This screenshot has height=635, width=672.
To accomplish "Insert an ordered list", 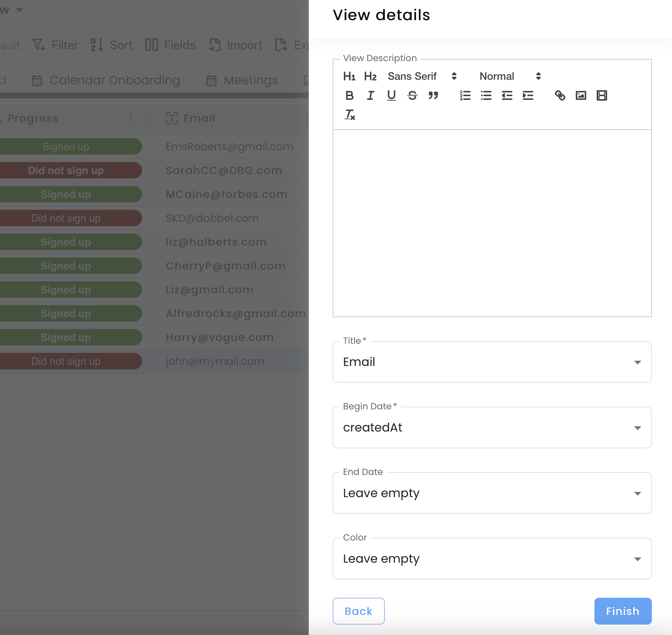I will pos(465,96).
